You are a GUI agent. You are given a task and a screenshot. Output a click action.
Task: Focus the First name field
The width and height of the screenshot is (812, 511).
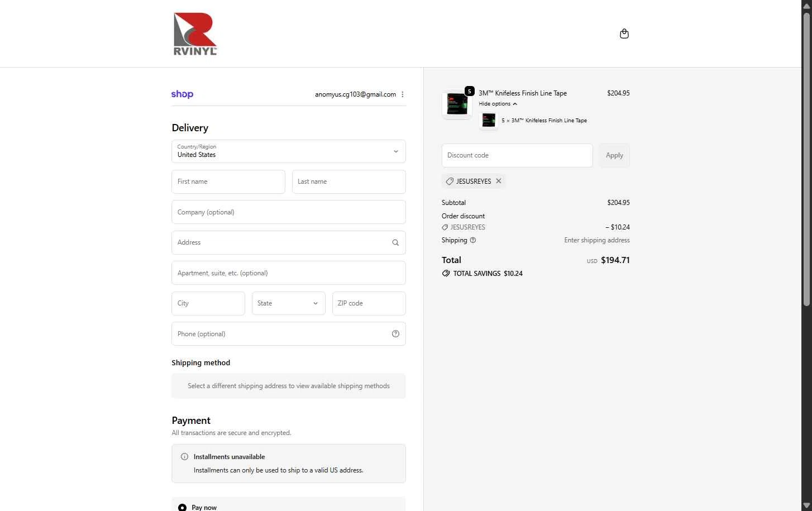tap(228, 182)
